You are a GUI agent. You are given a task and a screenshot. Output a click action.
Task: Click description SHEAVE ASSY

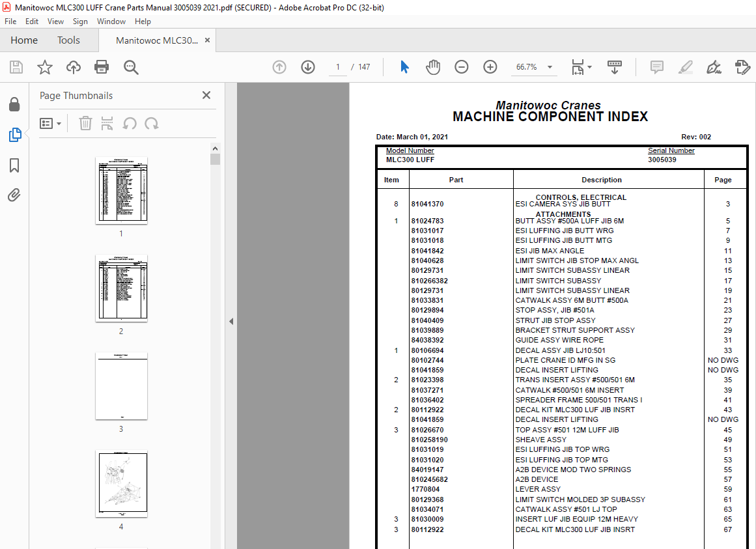[541, 440]
